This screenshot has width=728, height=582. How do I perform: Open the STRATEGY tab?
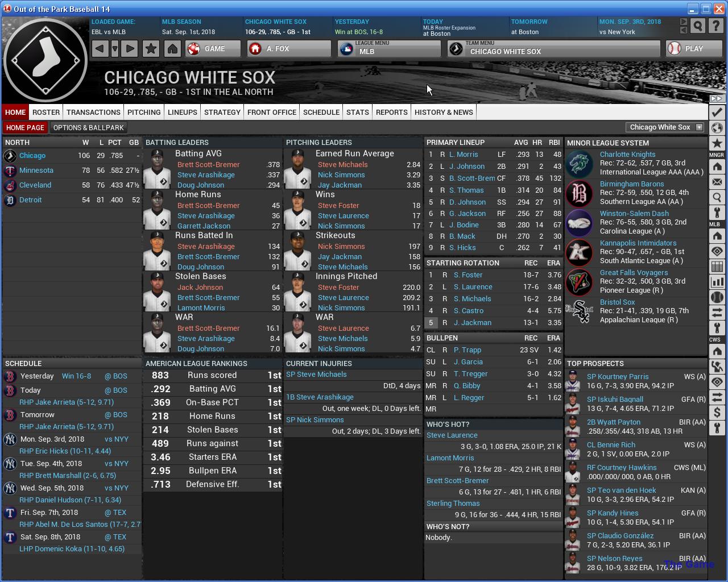coord(222,112)
